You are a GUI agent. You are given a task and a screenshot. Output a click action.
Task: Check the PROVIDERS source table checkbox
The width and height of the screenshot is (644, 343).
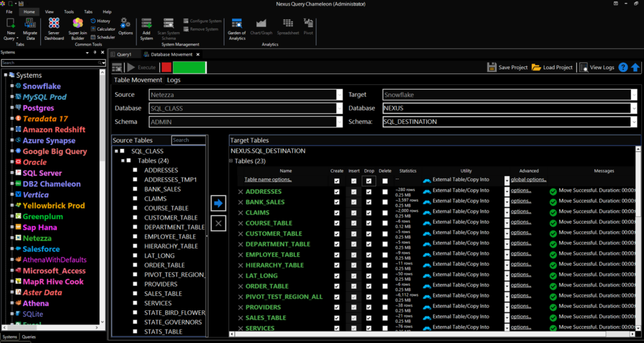(x=135, y=284)
